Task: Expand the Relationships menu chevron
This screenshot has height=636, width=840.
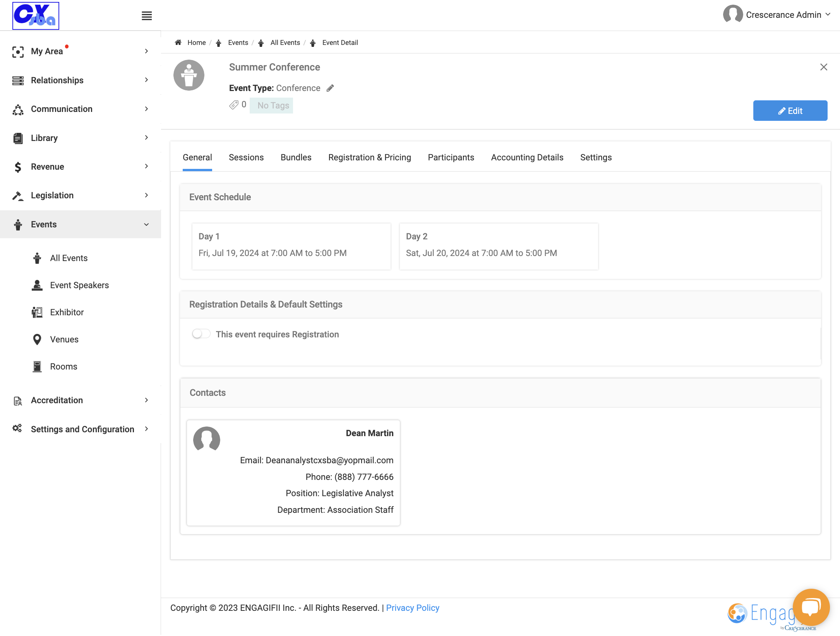Action: coord(146,80)
